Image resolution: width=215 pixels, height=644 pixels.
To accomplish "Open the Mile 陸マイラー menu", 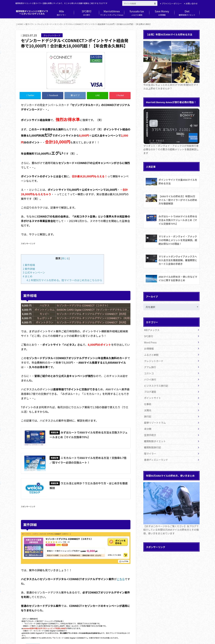I will 61,13.
